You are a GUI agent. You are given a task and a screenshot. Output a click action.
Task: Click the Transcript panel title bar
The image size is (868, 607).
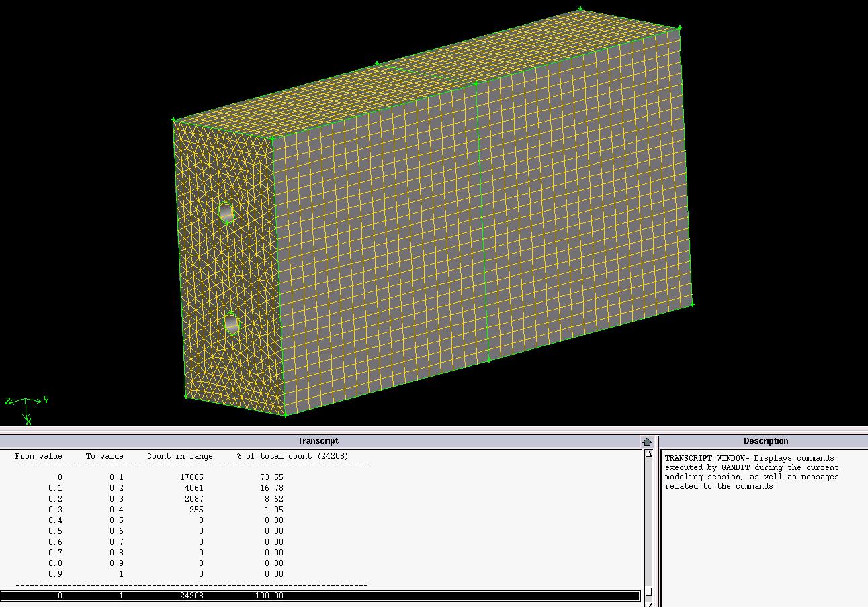pyautogui.click(x=318, y=441)
